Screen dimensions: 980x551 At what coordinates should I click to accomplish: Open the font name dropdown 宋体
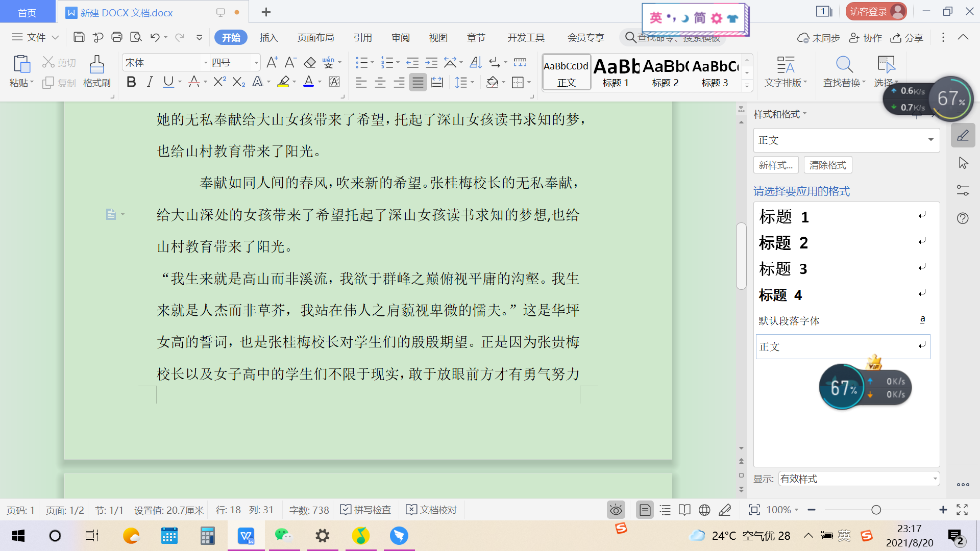(206, 63)
